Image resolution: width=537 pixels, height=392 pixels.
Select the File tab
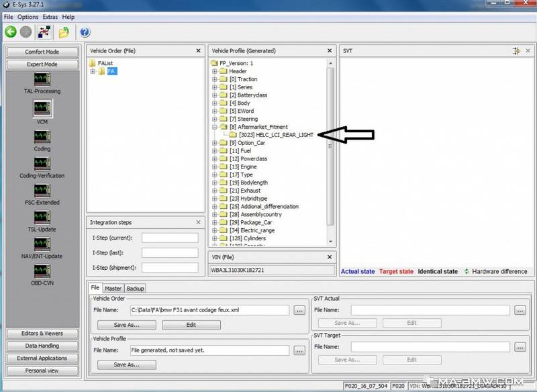coord(95,288)
